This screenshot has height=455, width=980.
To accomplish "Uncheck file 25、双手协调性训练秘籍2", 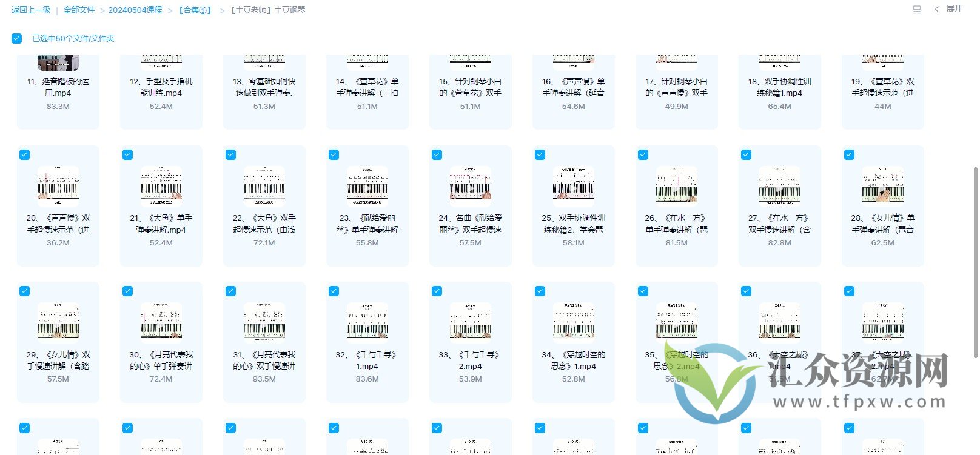I will (x=540, y=154).
